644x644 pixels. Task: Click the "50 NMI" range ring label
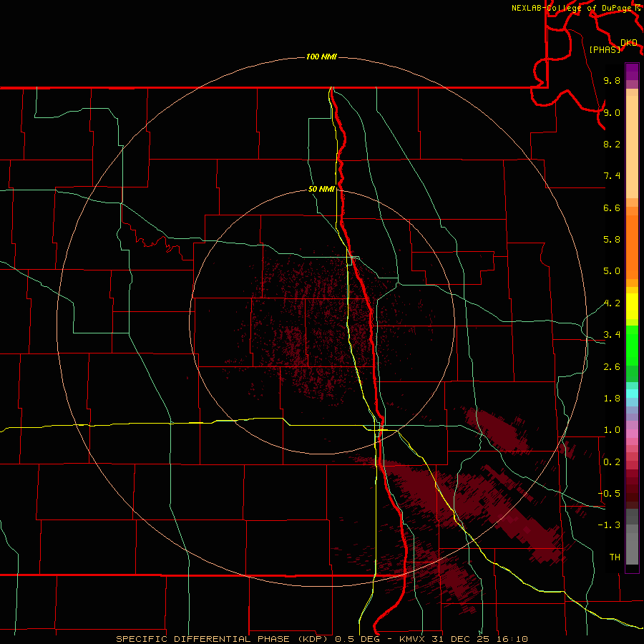[321, 189]
